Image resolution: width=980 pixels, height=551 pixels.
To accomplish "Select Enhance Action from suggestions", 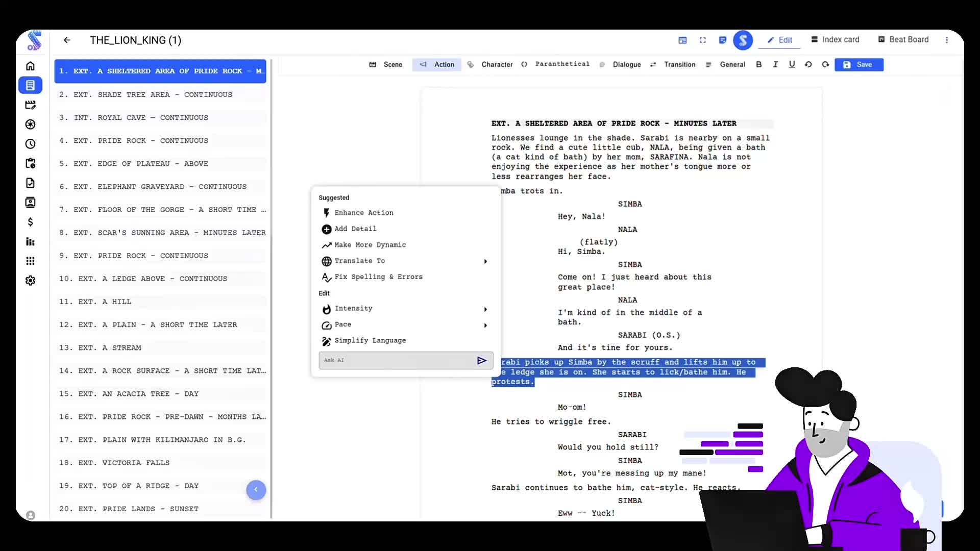I will point(363,213).
